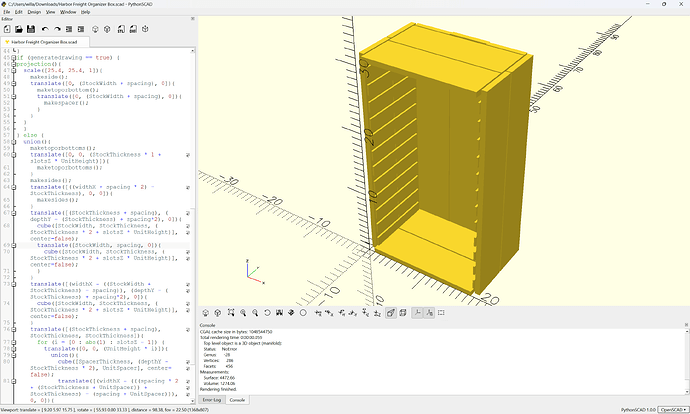Click the View All icon

231,313
